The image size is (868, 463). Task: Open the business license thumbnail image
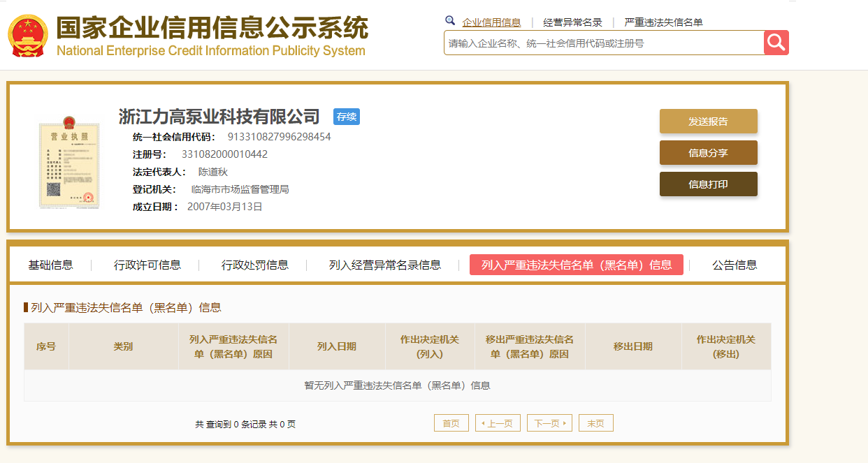click(68, 164)
